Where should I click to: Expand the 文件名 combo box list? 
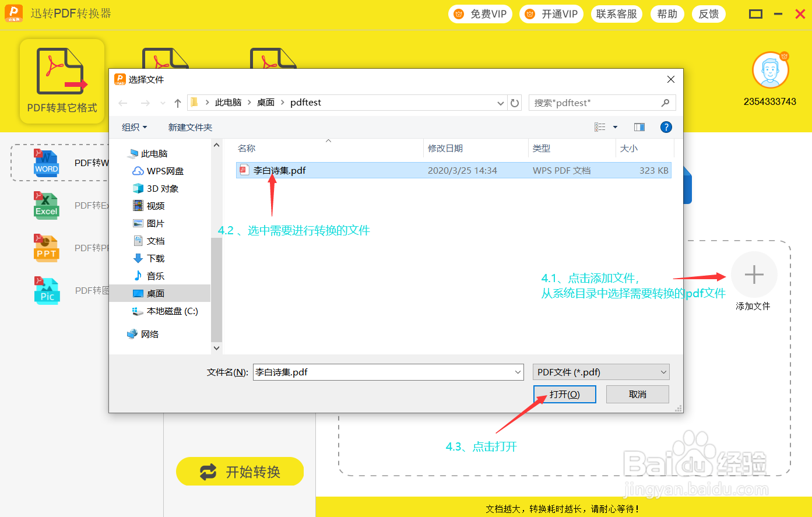point(518,372)
